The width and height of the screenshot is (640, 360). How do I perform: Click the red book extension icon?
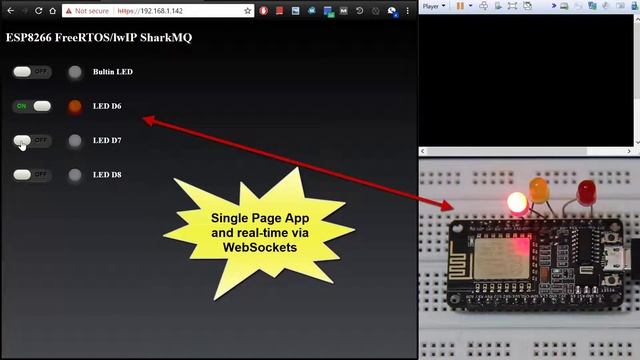click(280, 11)
